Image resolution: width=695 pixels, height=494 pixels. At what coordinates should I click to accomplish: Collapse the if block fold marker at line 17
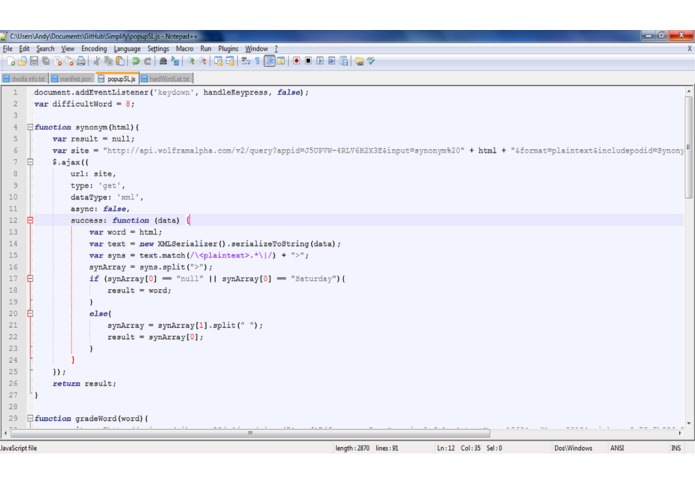click(x=30, y=279)
